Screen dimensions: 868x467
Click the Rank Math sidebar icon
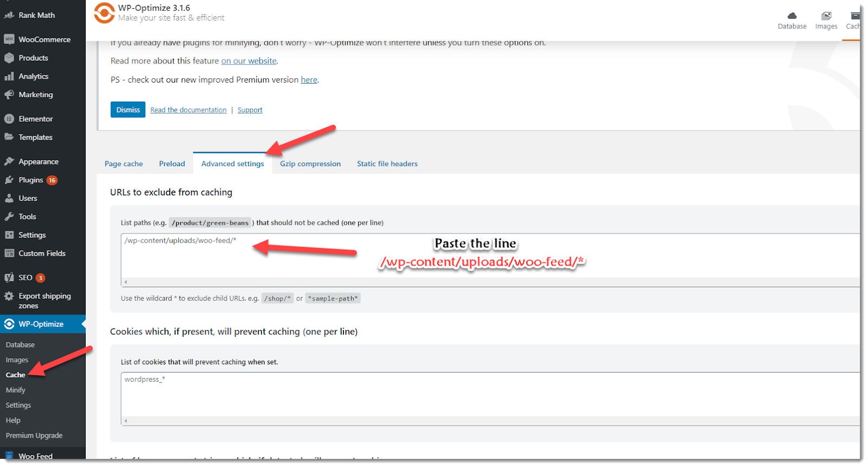click(x=9, y=15)
